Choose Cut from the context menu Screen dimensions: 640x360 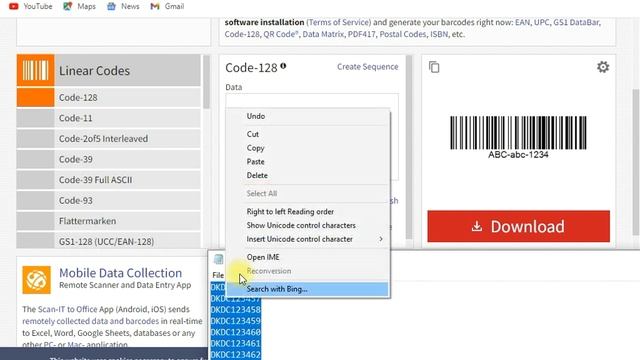308,134
